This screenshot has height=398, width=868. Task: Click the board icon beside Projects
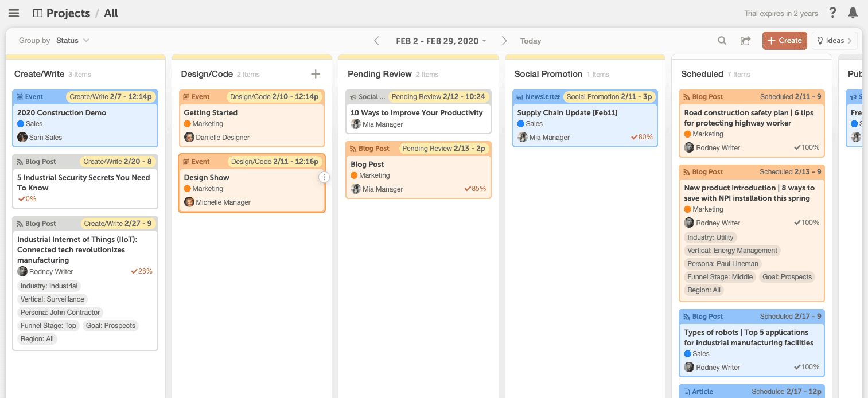point(38,13)
